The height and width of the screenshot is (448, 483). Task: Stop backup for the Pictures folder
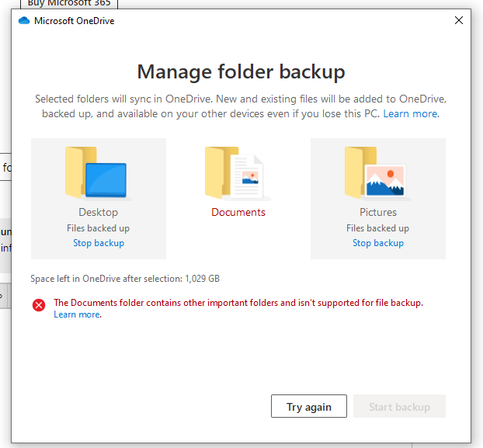point(378,243)
